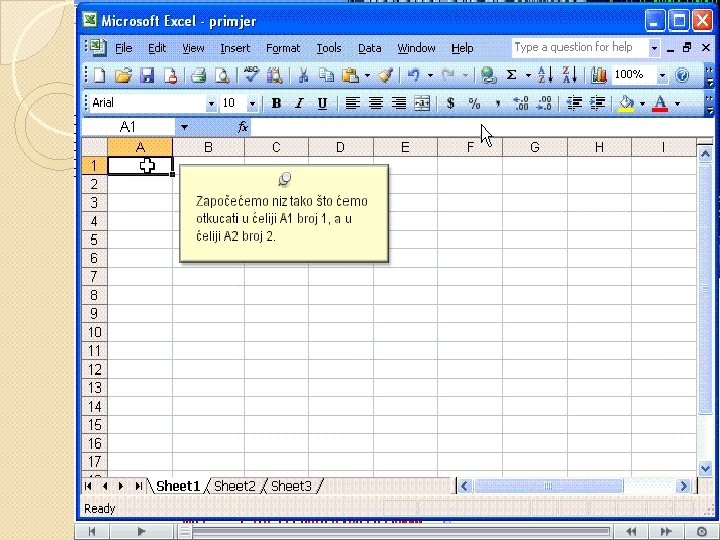Expand the Undo history arrow
The height and width of the screenshot is (540, 720).
[430, 75]
